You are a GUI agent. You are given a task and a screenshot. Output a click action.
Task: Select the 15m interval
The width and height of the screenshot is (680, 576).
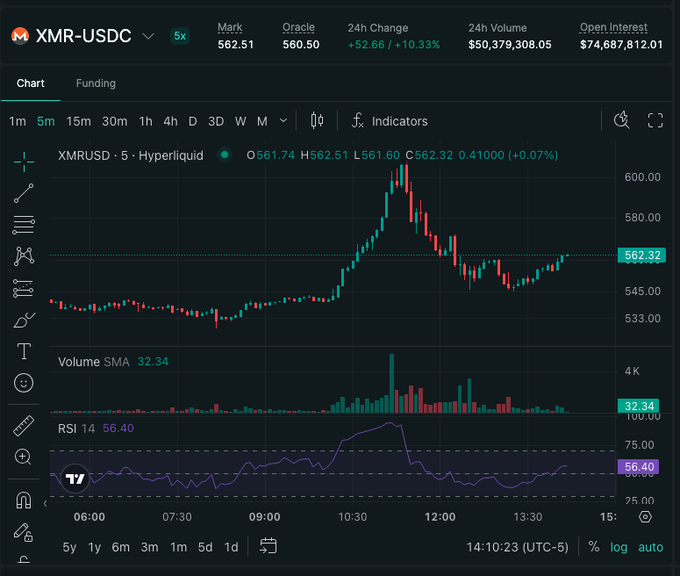point(78,121)
